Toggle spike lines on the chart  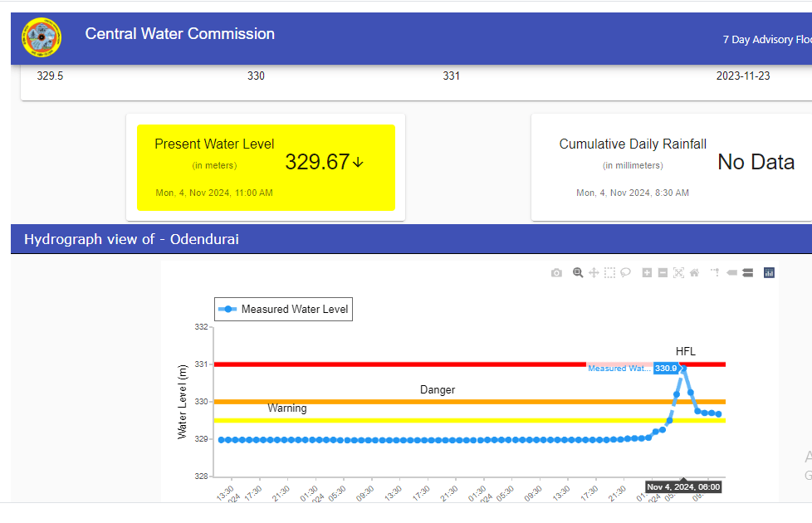(715, 273)
